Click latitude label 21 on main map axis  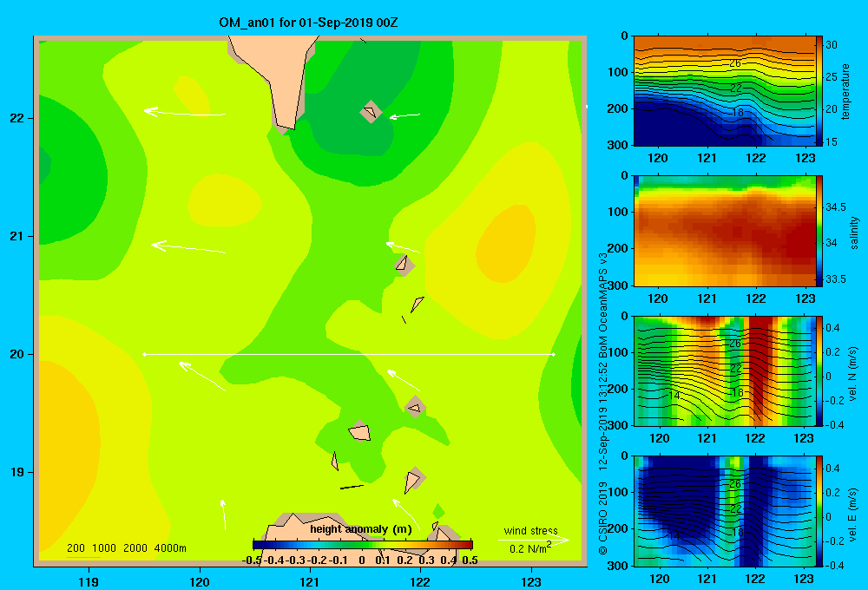(x=17, y=236)
